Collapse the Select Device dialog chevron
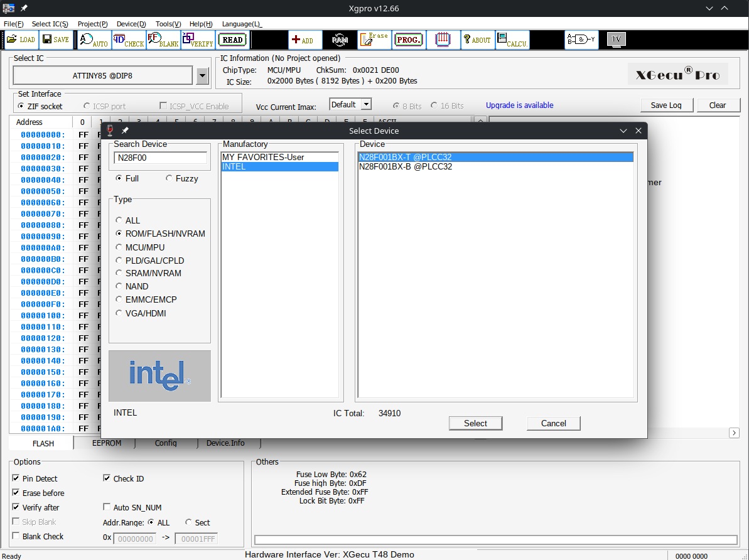 623,131
